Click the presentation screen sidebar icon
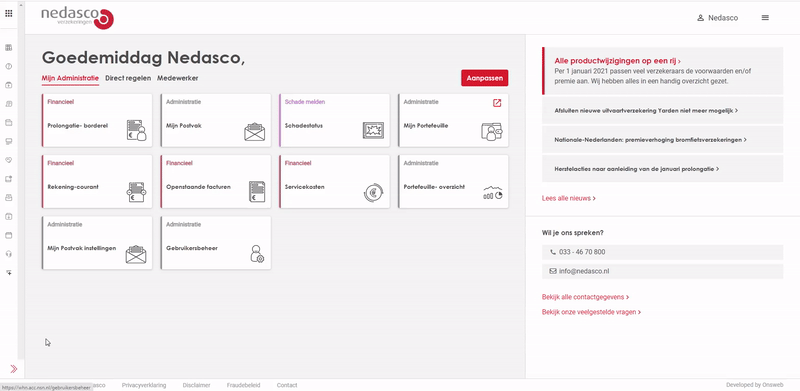Viewport: 800px width, 391px height. (9, 141)
